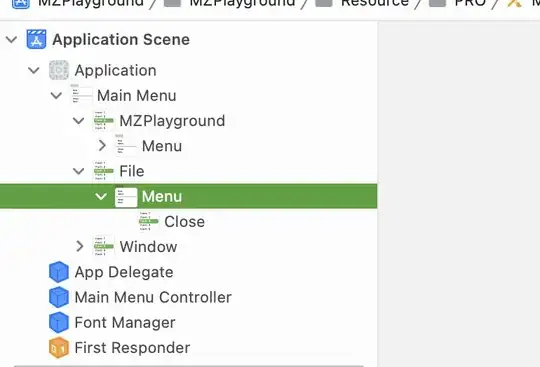Collapse the File item chevron
The height and width of the screenshot is (367, 540).
[x=79, y=171]
